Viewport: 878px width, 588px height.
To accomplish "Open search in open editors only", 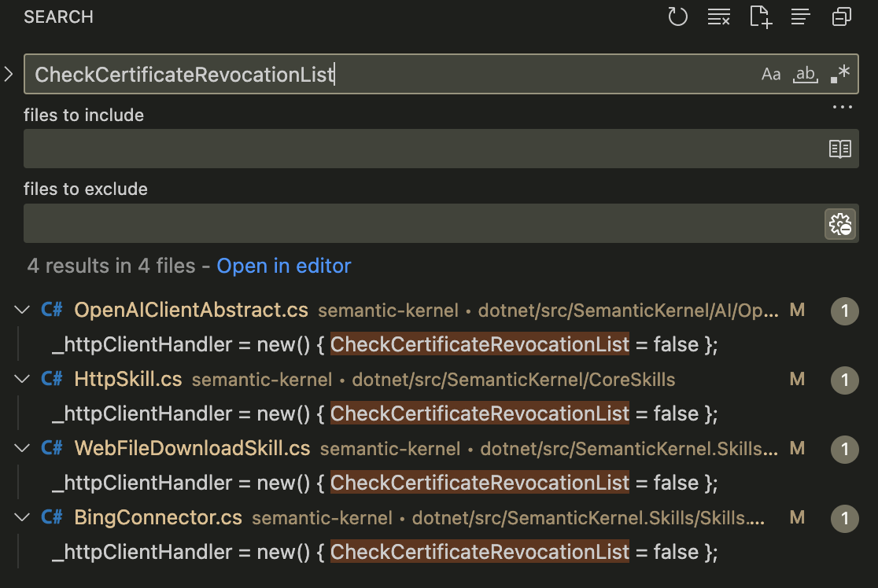I will 841,149.
